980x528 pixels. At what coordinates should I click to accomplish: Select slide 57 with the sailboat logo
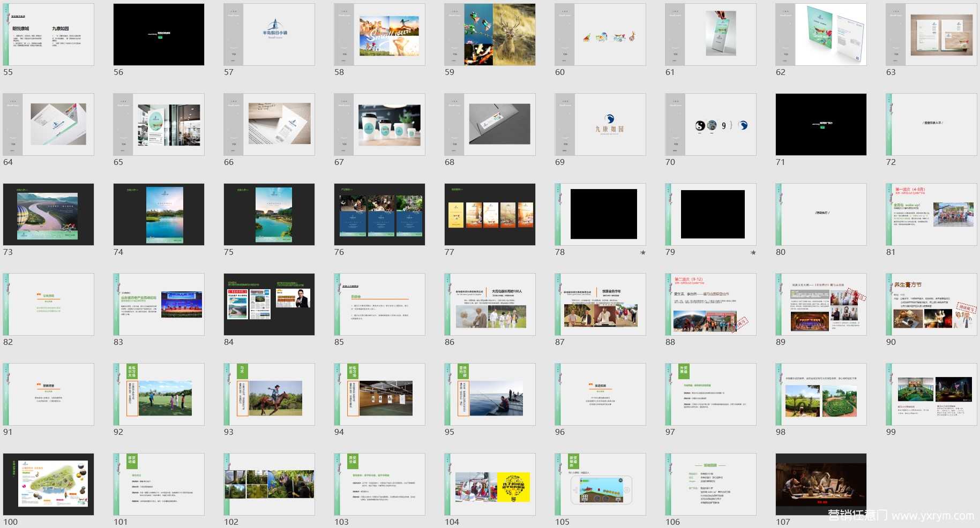(x=269, y=35)
